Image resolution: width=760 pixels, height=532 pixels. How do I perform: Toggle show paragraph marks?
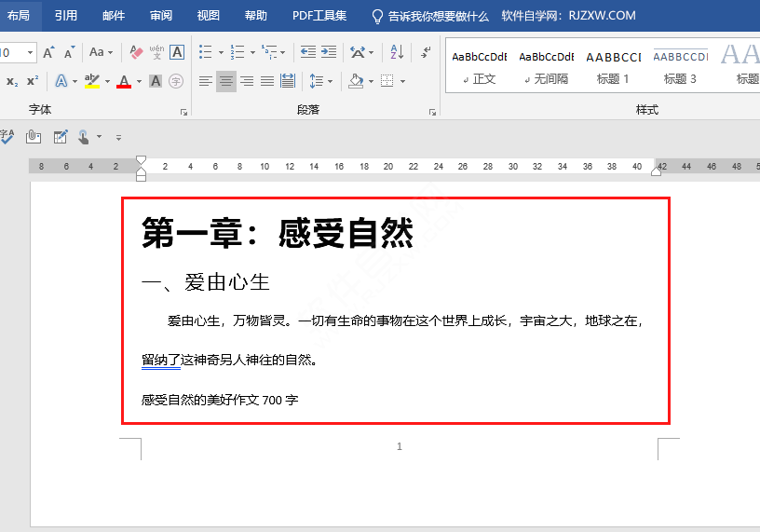tap(426, 52)
